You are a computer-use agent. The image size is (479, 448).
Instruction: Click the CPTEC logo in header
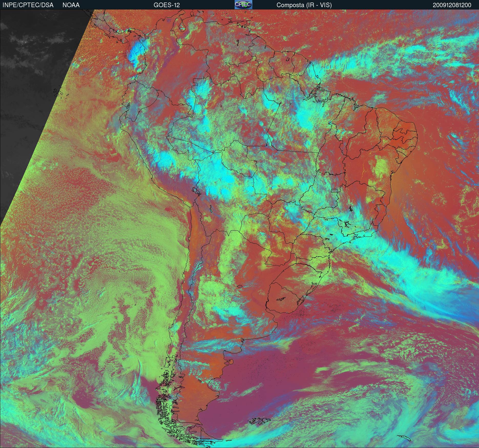click(x=243, y=5)
